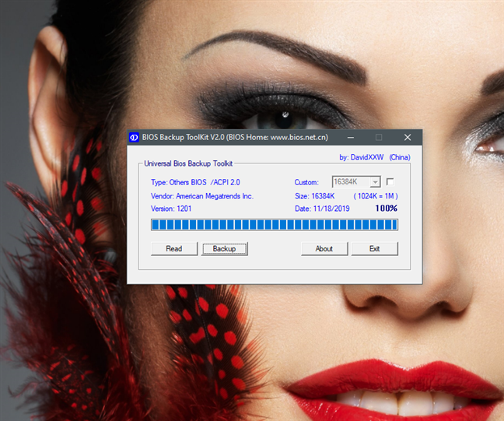
Task: Click the '100%' progress value
Action: pyautogui.click(x=387, y=209)
